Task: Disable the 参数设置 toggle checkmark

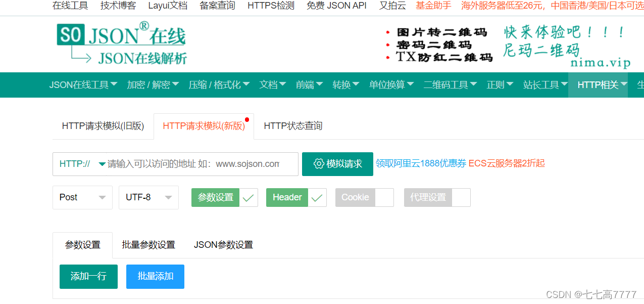Action: point(249,197)
